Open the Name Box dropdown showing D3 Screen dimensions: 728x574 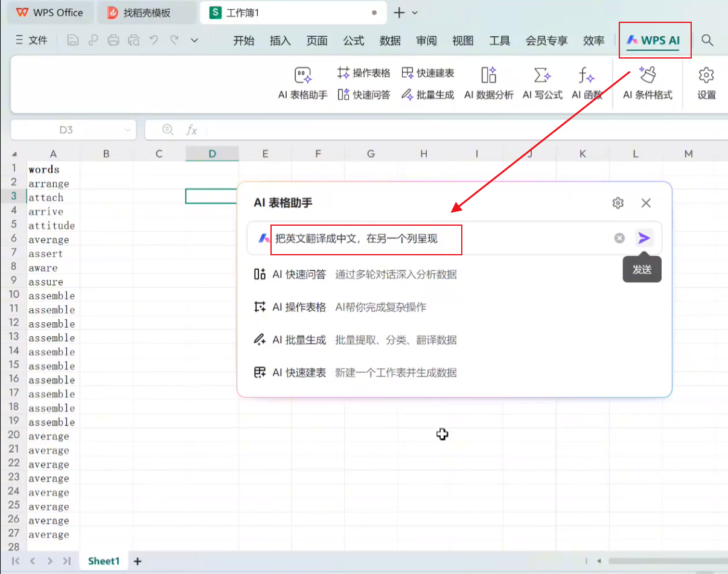pos(127,130)
